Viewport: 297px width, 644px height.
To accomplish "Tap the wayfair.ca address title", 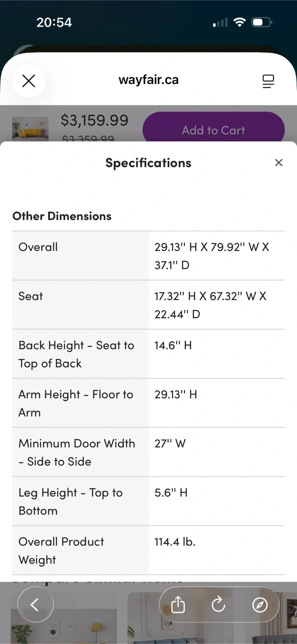I will 148,80.
